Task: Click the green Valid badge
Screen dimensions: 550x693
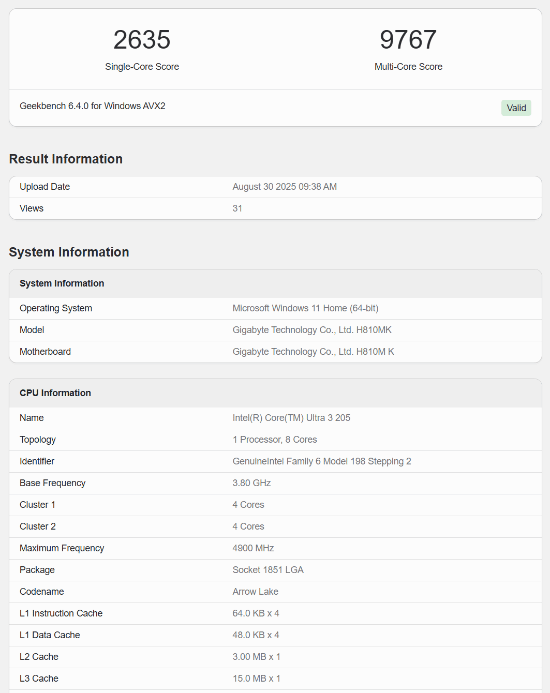Action: (516, 108)
